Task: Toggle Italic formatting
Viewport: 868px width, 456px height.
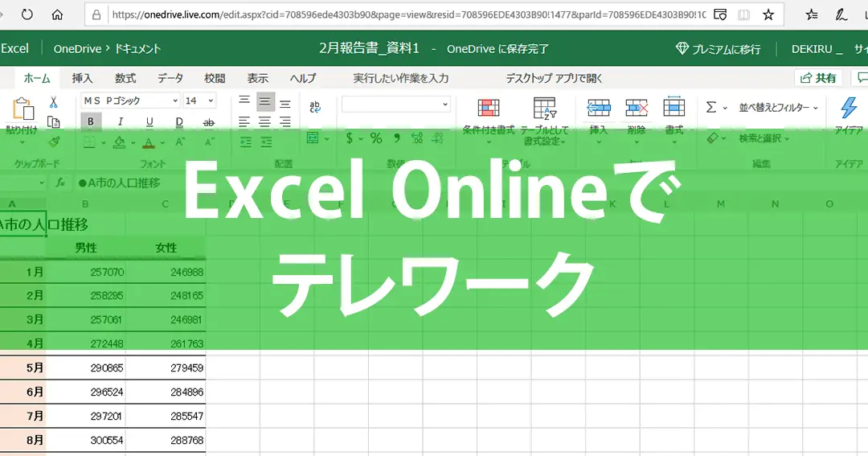Action: pos(120,121)
